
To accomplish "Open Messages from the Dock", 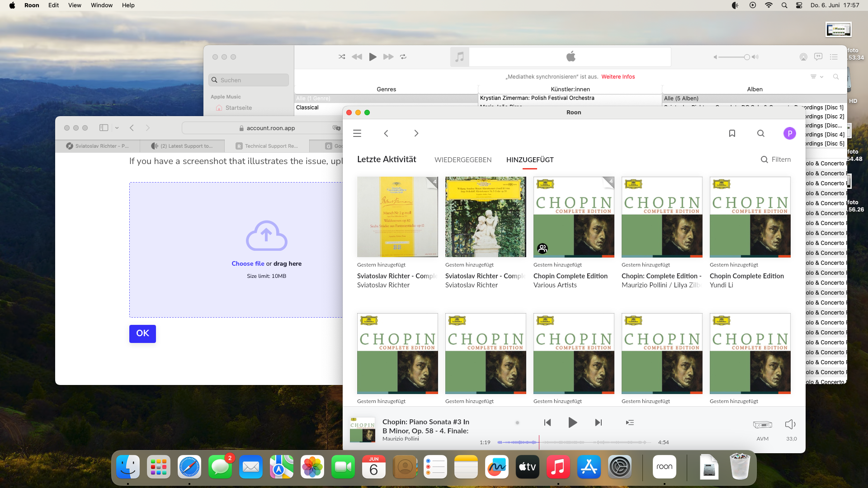I will (220, 467).
